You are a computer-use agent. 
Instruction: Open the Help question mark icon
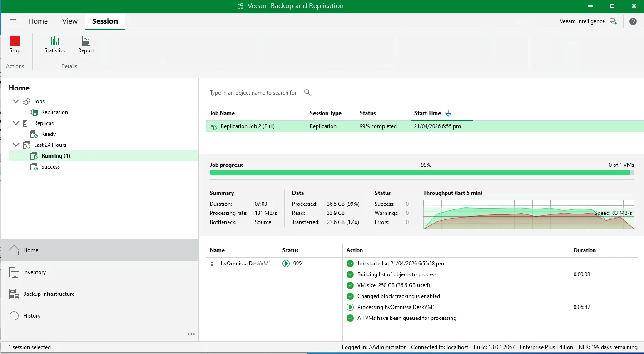[x=633, y=21]
